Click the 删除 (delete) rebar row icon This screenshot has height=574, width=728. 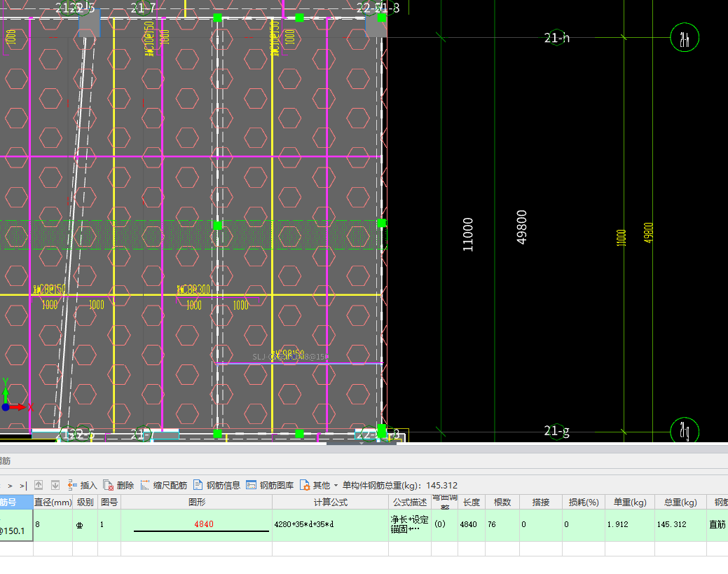[x=118, y=485]
